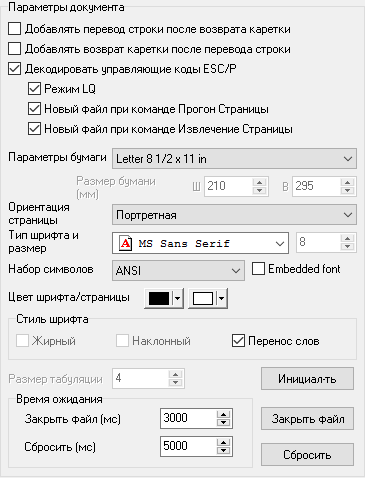This screenshot has width=365, height=478.
Task: Click the Инициал-ть button
Action: pos(307,379)
